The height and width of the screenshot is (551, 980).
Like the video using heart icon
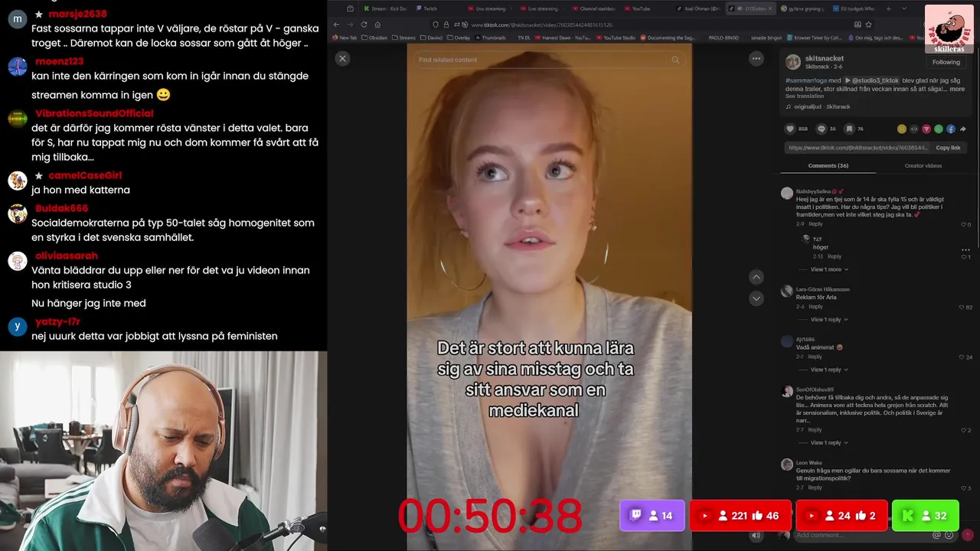(789, 129)
